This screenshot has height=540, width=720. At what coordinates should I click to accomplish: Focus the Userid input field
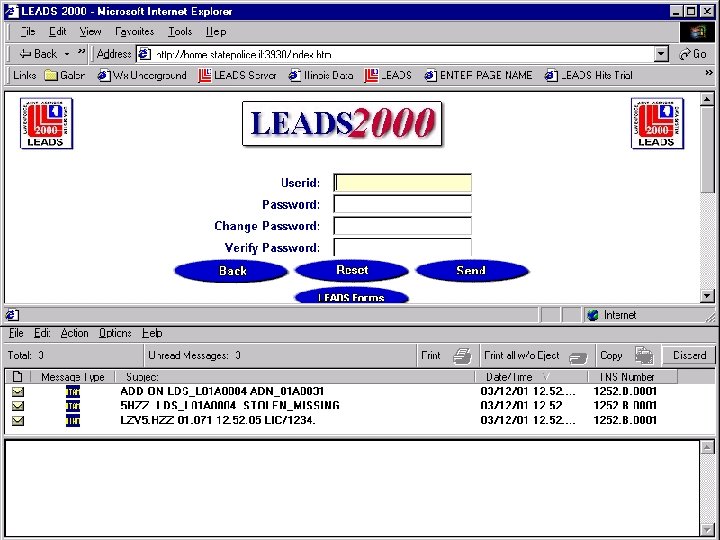(x=402, y=183)
